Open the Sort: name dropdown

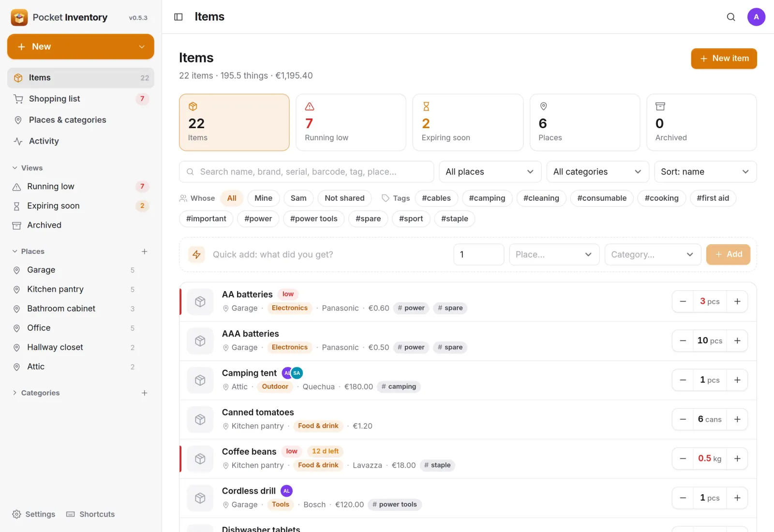tap(705, 172)
